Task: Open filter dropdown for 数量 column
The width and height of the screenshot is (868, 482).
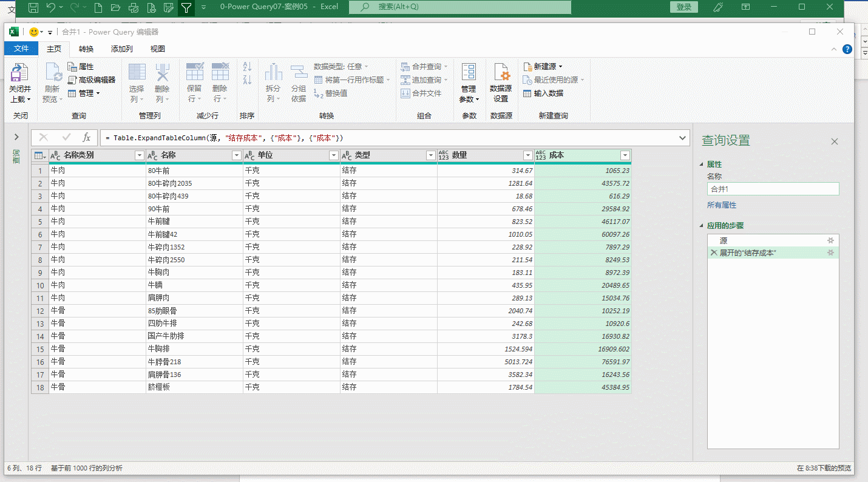Action: [x=528, y=155]
